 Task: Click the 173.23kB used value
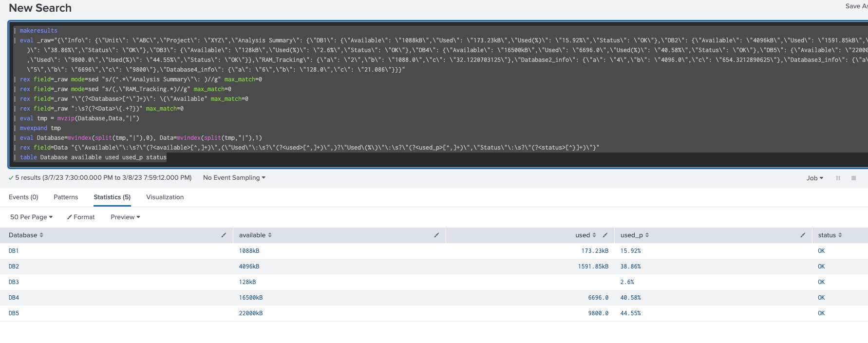(x=595, y=251)
